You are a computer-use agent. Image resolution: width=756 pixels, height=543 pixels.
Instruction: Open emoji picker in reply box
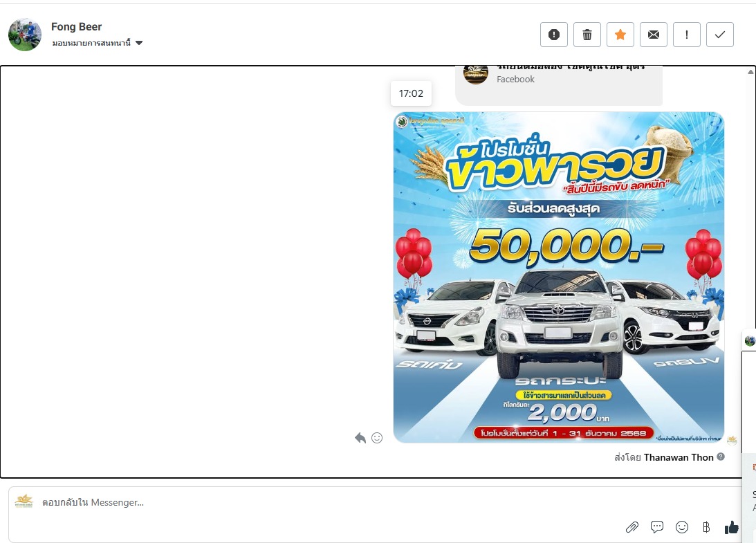point(682,527)
